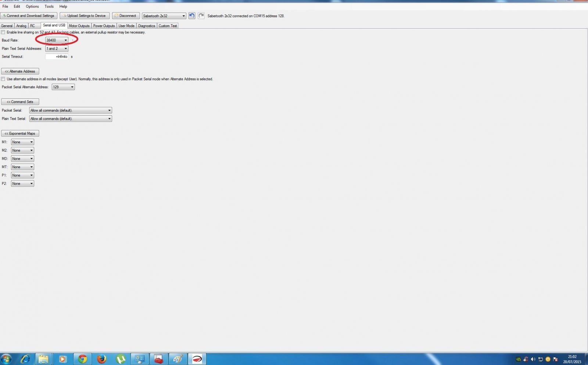This screenshot has height=365, width=588.
Task: Click the redo arrow icon in the toolbar
Action: tap(201, 16)
